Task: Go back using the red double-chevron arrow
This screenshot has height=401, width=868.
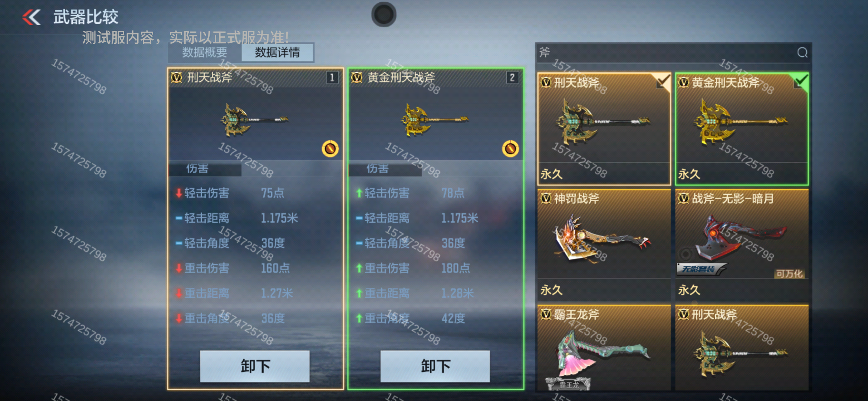Action: [31, 17]
